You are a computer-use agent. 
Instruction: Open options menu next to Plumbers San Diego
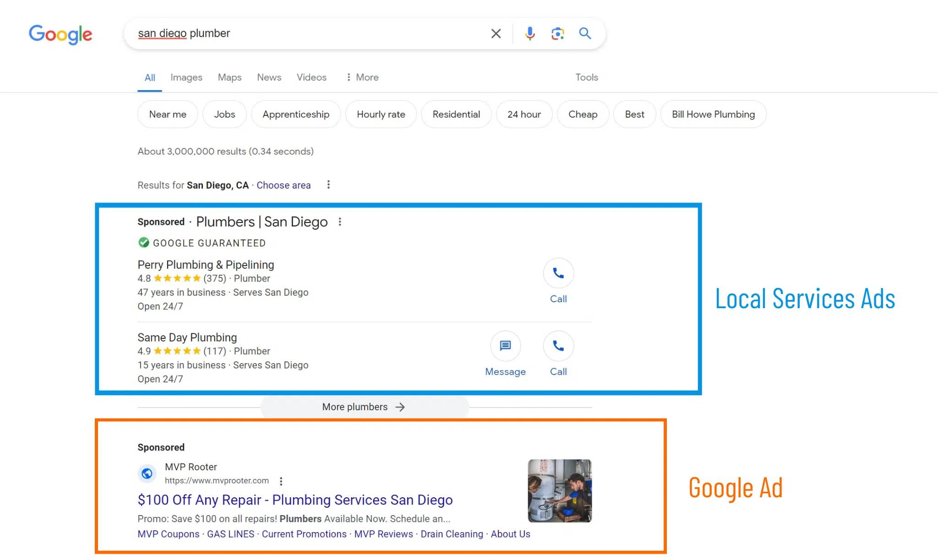click(x=340, y=222)
